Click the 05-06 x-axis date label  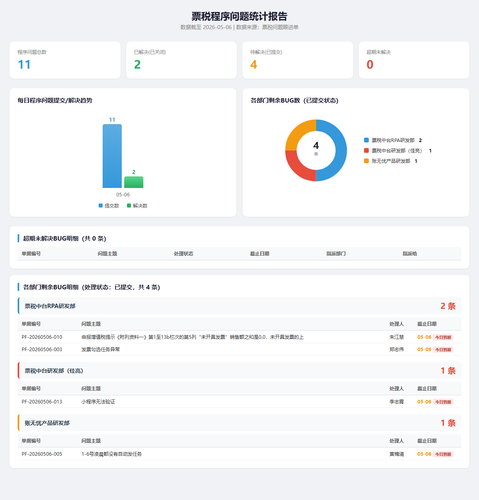tap(123, 195)
